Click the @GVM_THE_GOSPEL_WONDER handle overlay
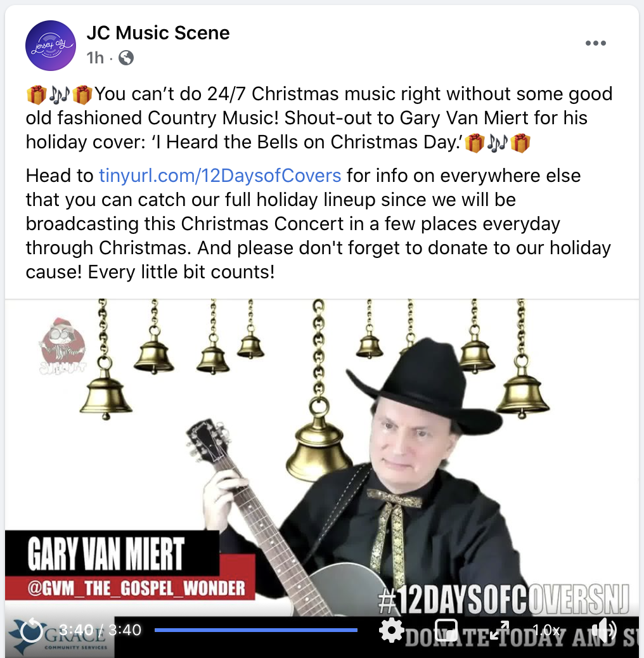The width and height of the screenshot is (644, 658). [136, 588]
